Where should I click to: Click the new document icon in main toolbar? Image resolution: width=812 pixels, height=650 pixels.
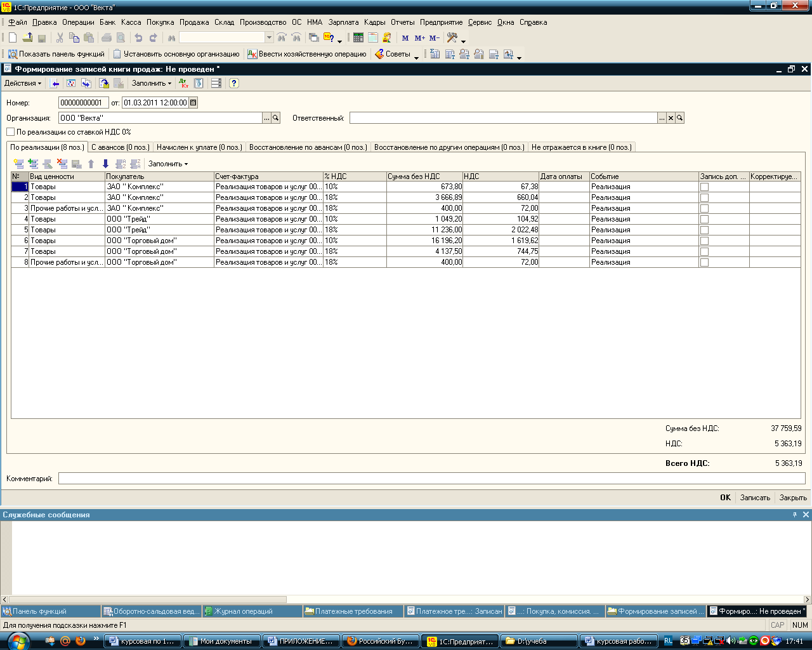13,38
